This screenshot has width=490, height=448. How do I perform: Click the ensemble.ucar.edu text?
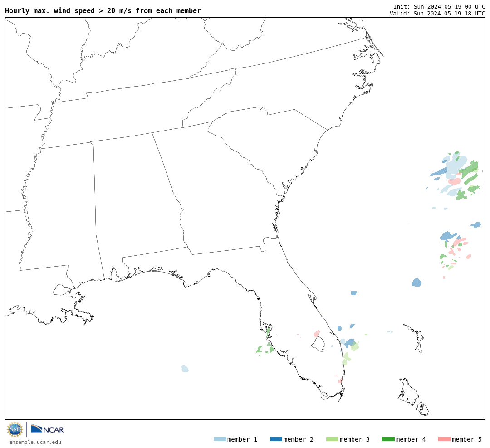(x=35, y=442)
